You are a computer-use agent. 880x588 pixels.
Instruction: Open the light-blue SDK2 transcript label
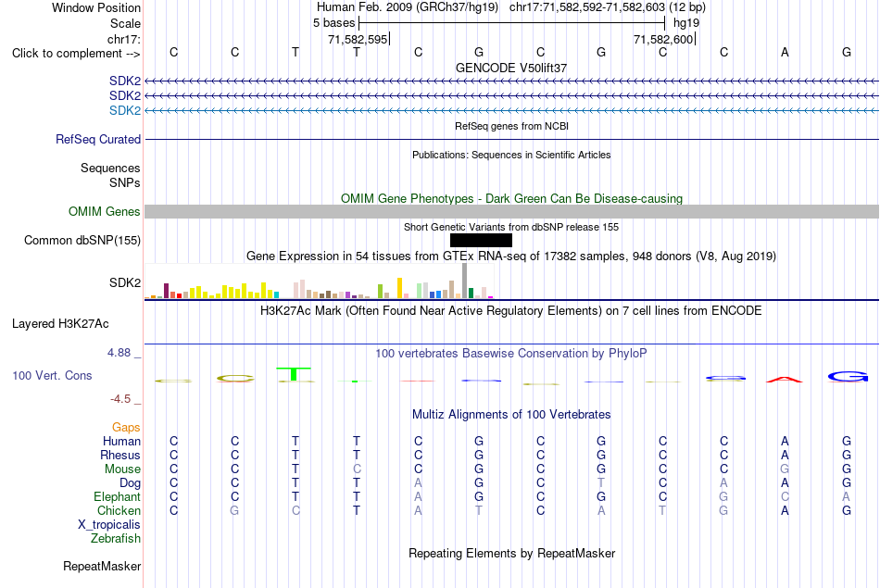(x=125, y=110)
